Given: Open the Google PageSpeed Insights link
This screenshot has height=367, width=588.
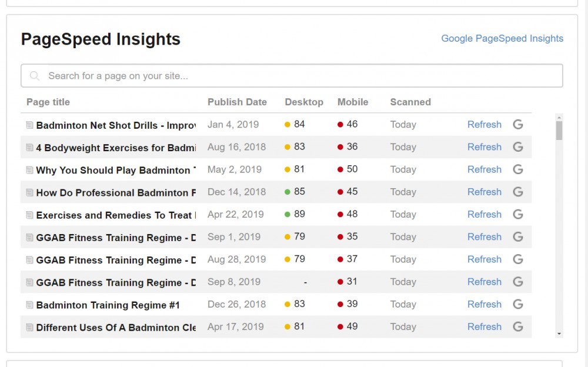Looking at the screenshot, I should pos(502,39).
